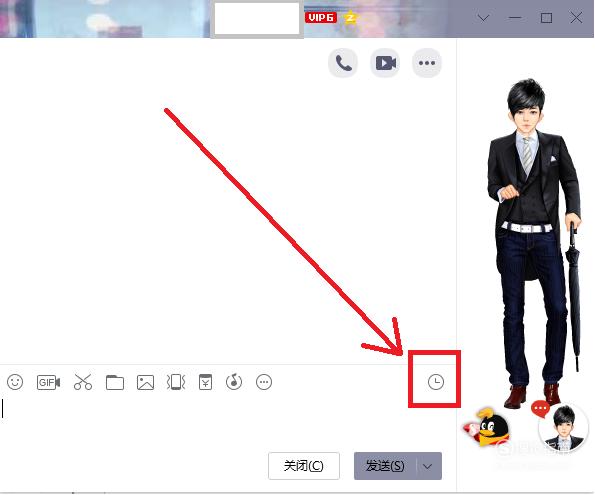Open more tools ellipsis in input toolbar
Image resolution: width=595 pixels, height=495 pixels.
pyautogui.click(x=264, y=382)
